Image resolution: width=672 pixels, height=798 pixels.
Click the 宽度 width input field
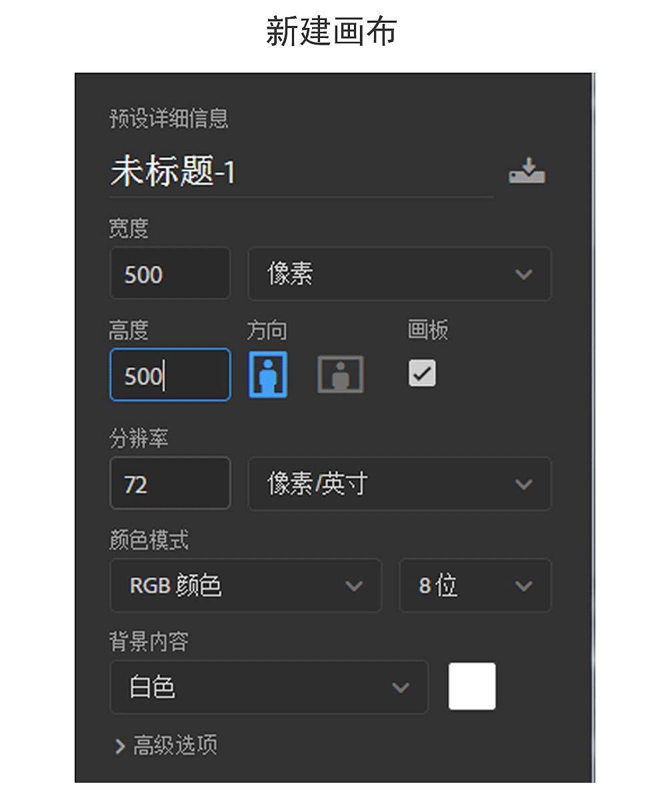click(x=170, y=273)
